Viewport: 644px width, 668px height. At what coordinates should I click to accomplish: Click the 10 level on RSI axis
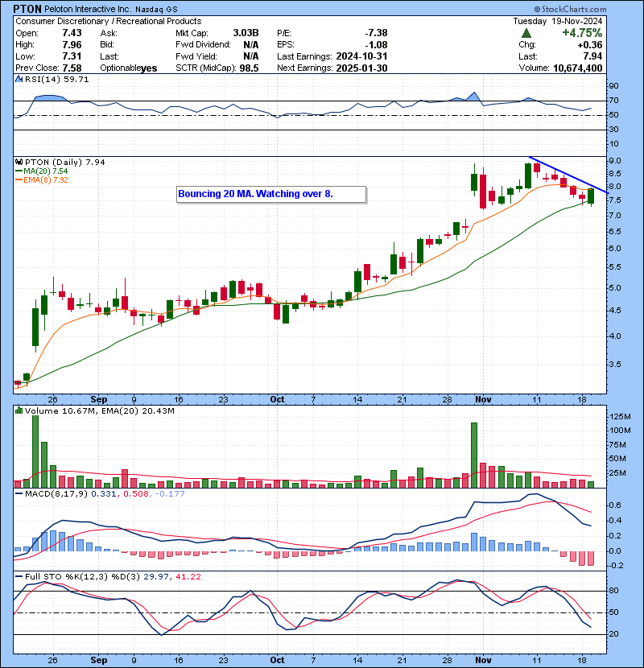click(613, 144)
